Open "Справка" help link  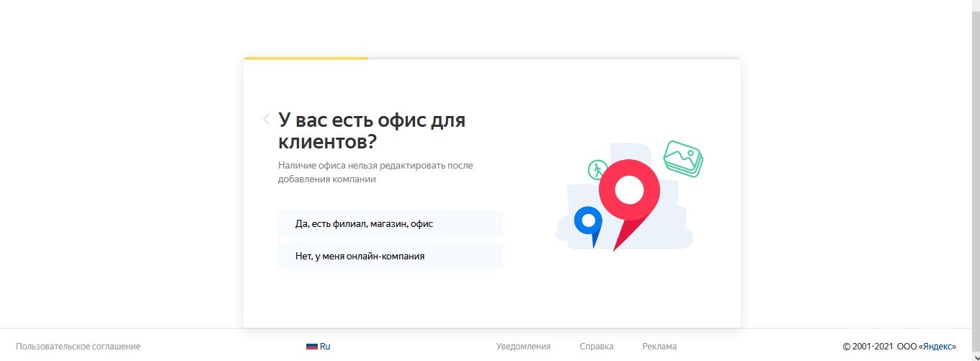[x=596, y=347]
